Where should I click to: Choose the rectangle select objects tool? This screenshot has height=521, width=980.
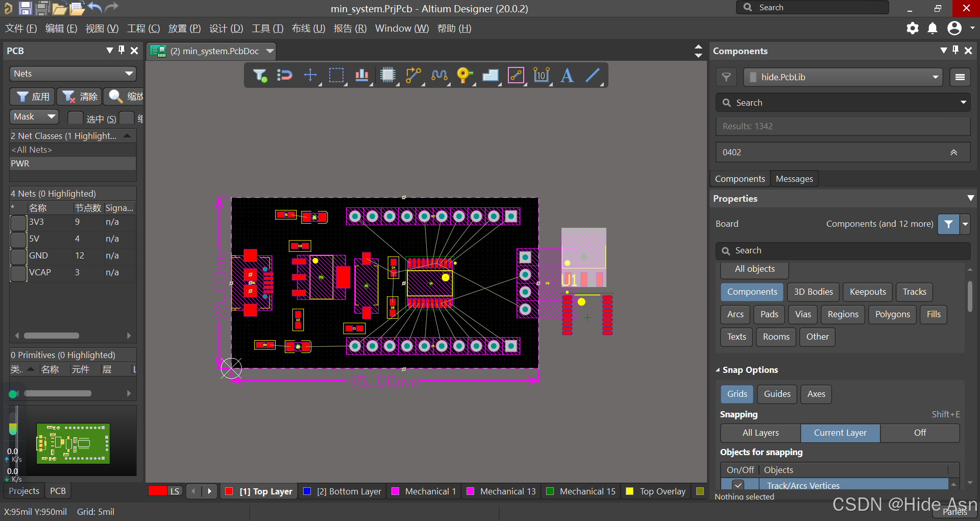(x=336, y=76)
